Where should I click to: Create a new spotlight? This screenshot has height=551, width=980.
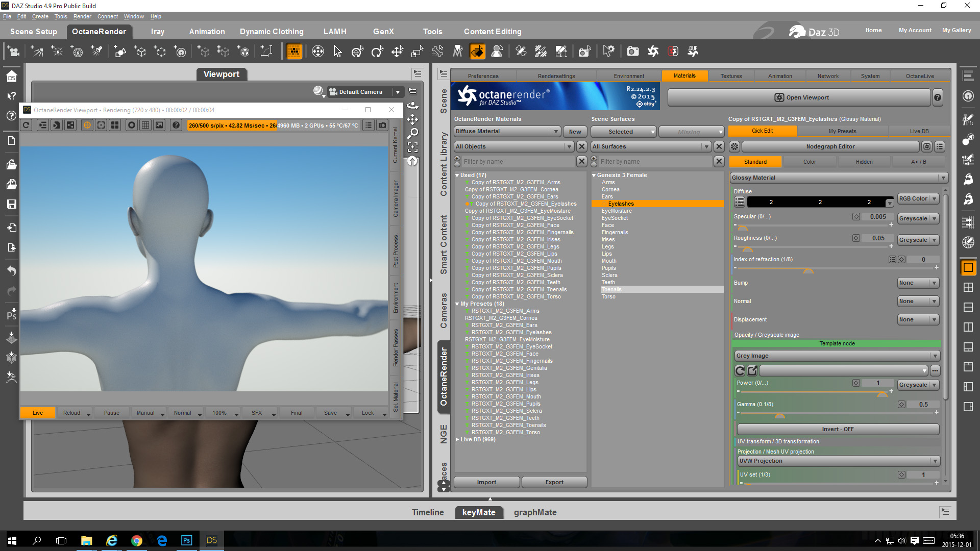tap(96, 52)
